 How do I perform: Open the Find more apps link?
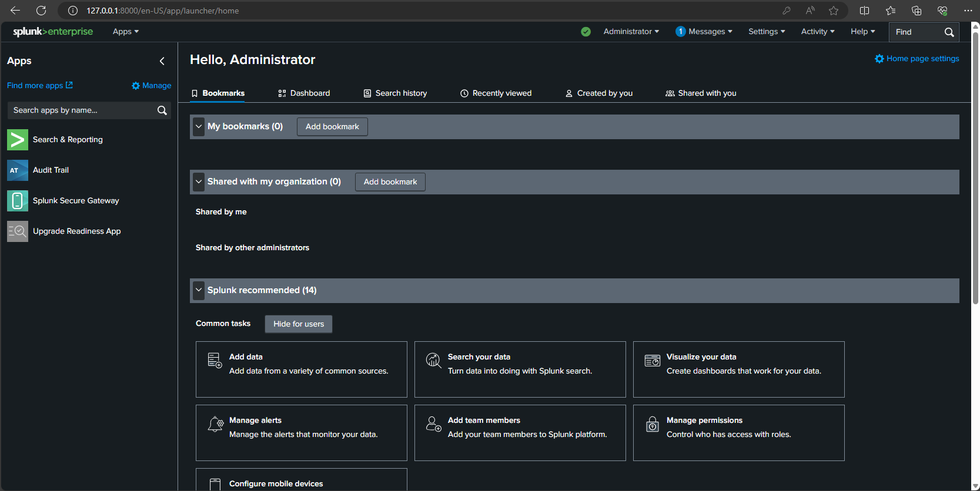(x=40, y=86)
